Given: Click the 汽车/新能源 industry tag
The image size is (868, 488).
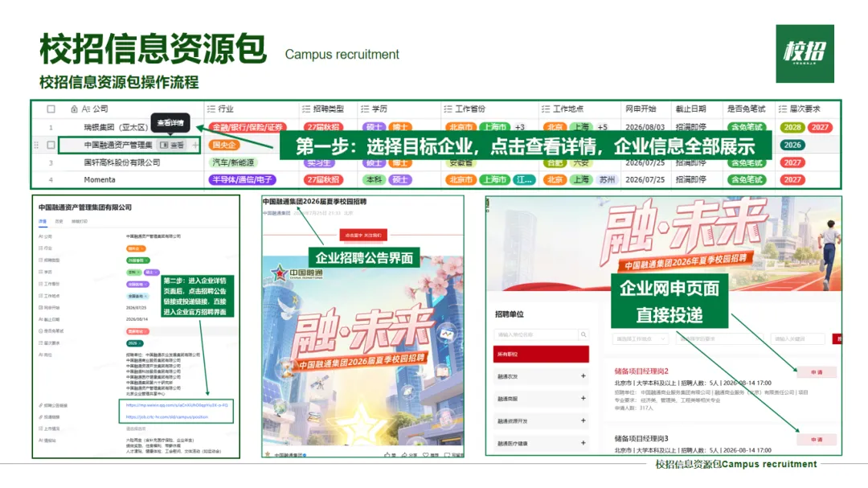Looking at the screenshot, I should 233,163.
